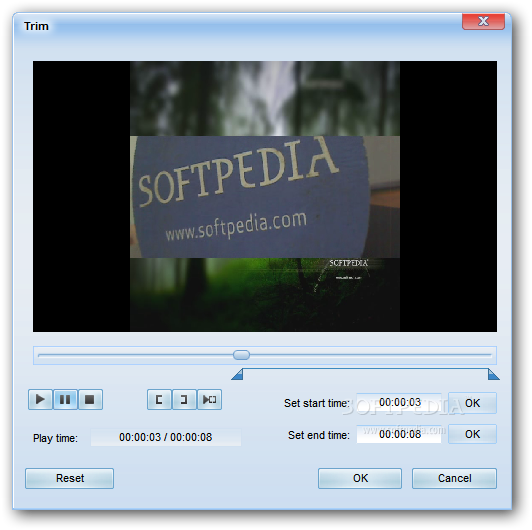Confirm end time with its OK button
Screen dimensions: 532x530
(472, 434)
